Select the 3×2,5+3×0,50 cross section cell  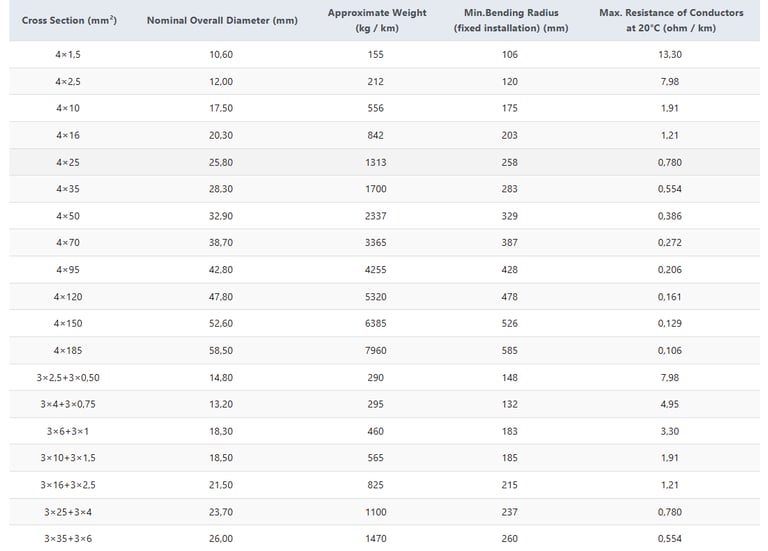point(68,377)
